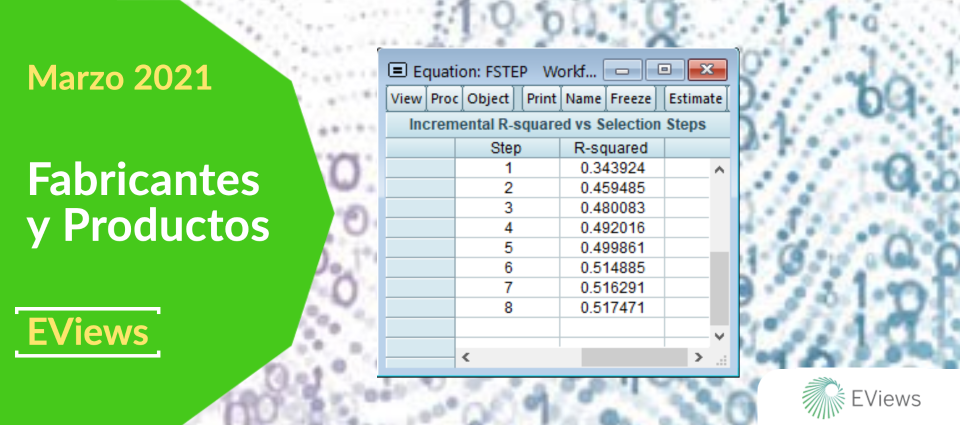Select cell with value 0.480083
Image resolution: width=960 pixels, height=425 pixels.
point(612,208)
